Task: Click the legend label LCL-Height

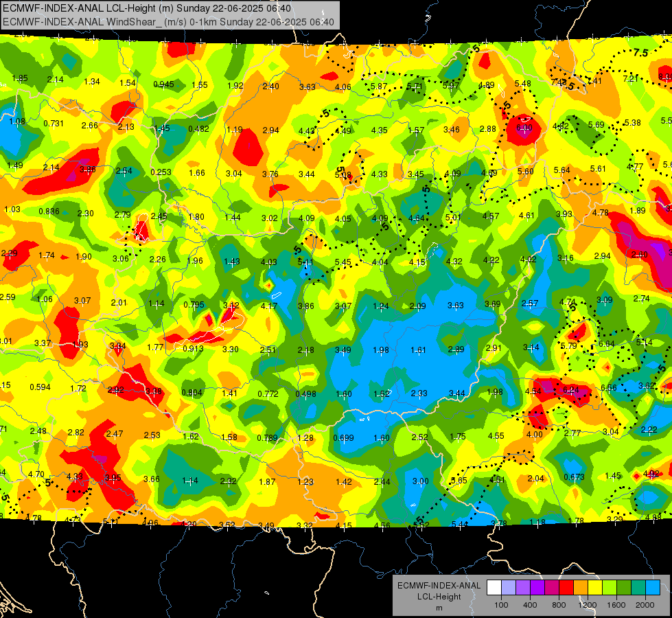Action: [x=439, y=597]
